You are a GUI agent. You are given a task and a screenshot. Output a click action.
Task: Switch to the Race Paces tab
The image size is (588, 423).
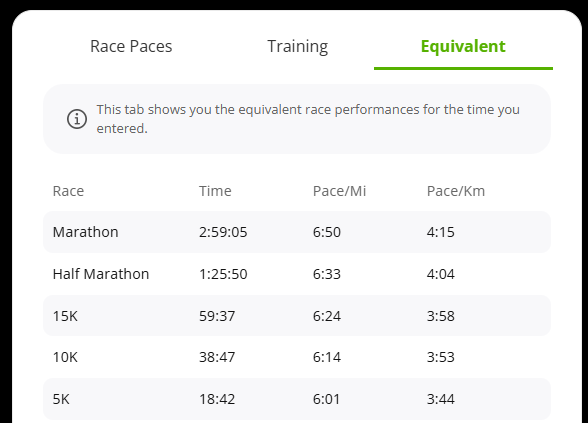(131, 46)
